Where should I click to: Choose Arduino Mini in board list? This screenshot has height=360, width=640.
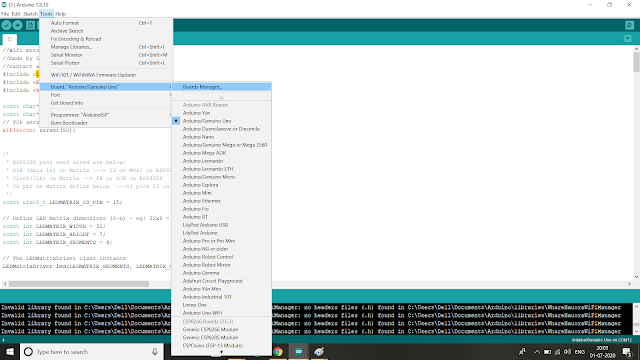pos(222,193)
